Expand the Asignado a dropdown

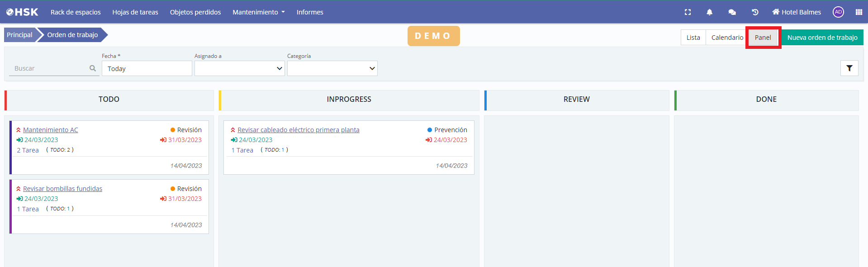click(x=239, y=68)
